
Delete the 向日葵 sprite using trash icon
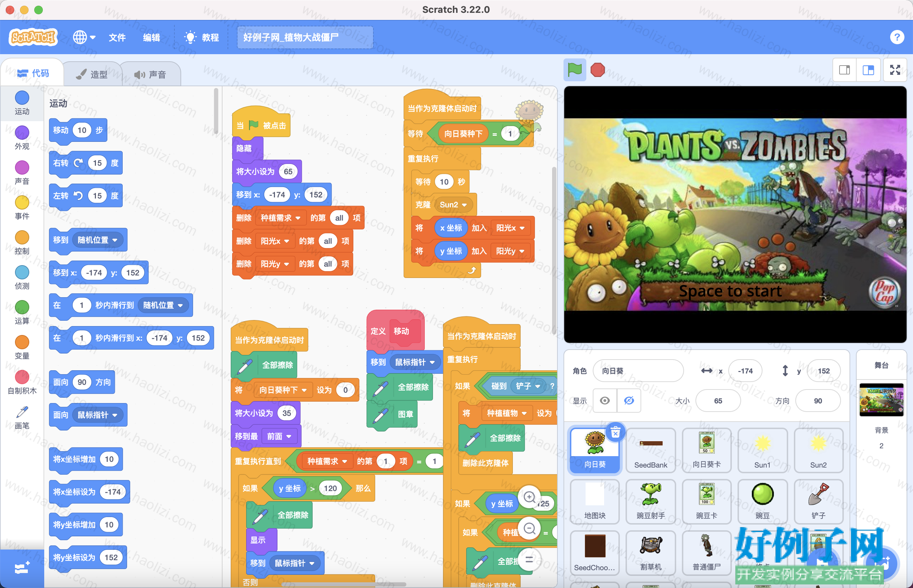pyautogui.click(x=615, y=433)
